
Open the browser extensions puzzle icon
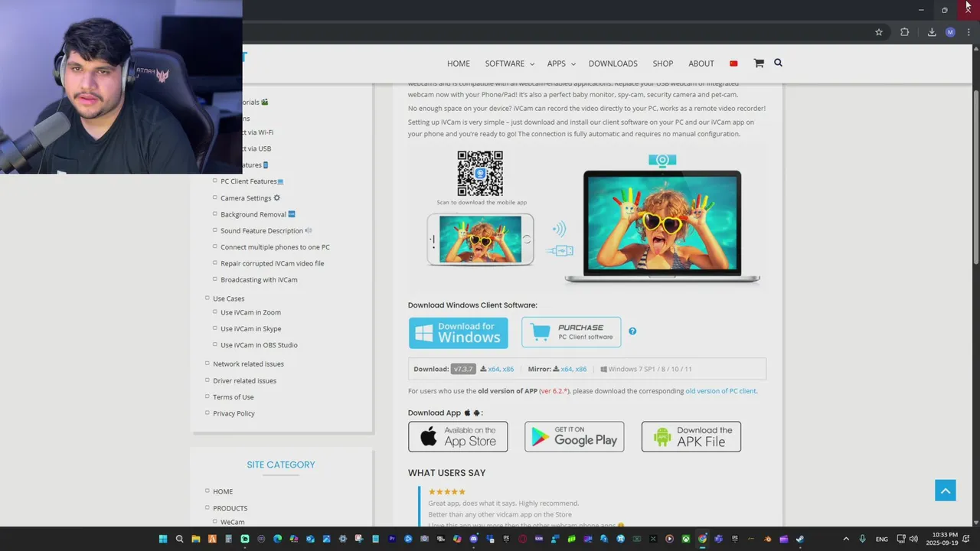click(904, 32)
